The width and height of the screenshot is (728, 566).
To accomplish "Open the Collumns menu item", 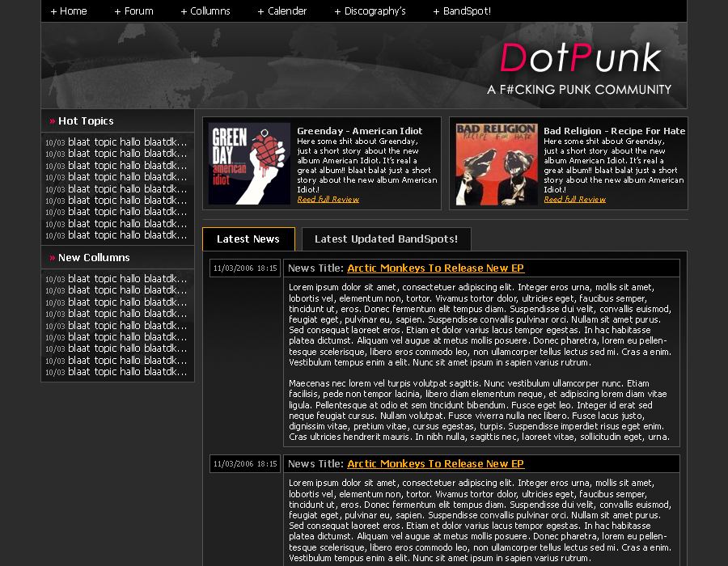I will pos(205,11).
